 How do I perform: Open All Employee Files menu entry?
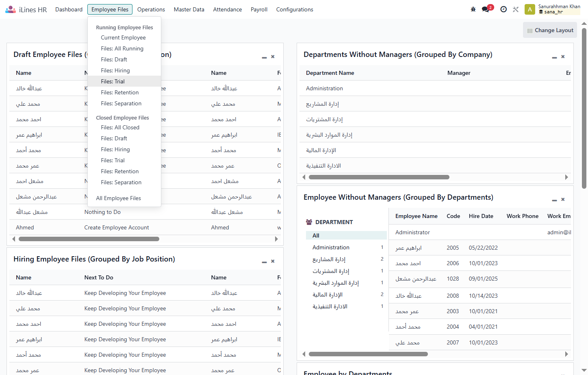pyautogui.click(x=124, y=198)
